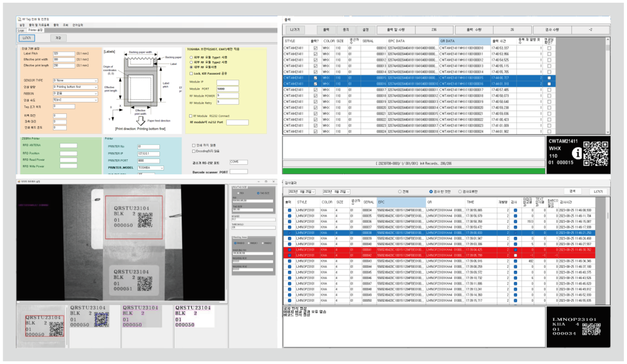627x364 pixels.
Task: Click the 중지 button in the 출력 window
Action: coord(346,30)
